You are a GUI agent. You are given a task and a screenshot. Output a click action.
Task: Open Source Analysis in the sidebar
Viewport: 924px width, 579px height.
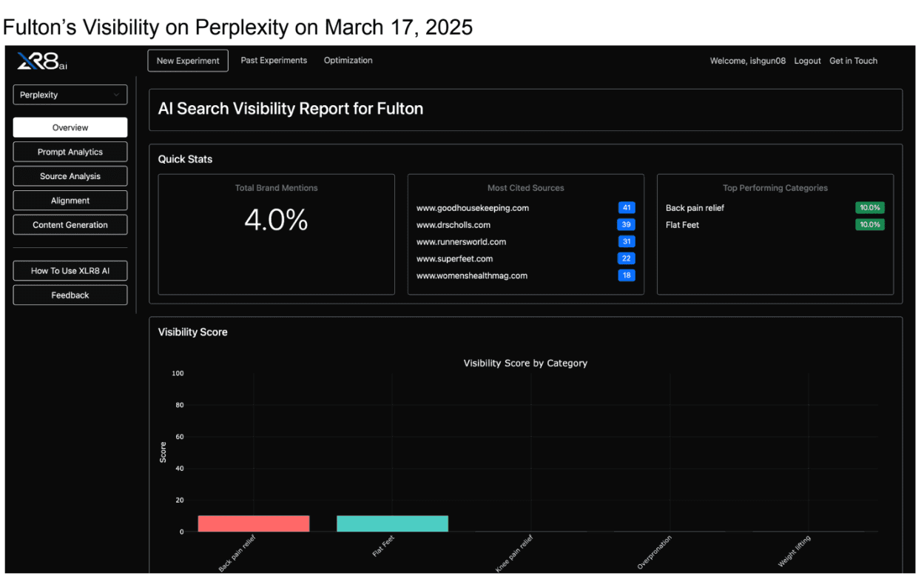point(70,175)
